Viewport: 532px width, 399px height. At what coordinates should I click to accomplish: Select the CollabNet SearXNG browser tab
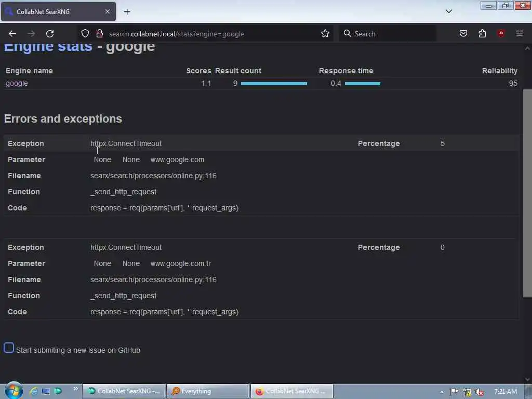coord(58,11)
